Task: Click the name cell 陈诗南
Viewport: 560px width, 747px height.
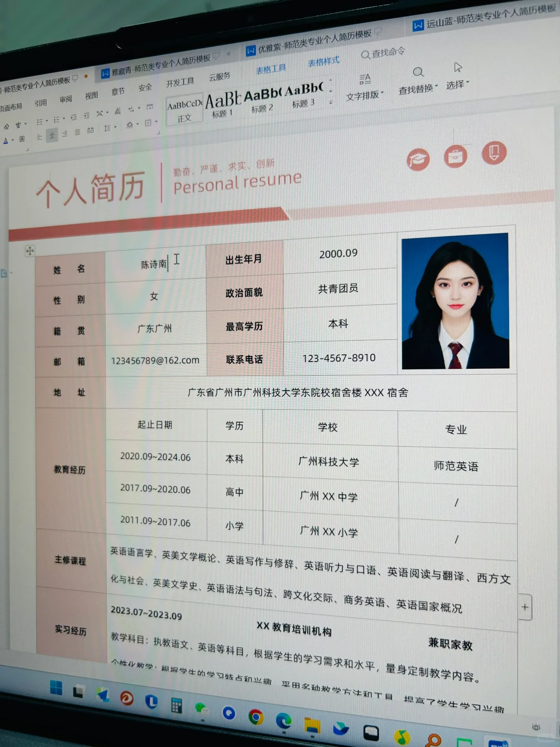Action: [x=155, y=265]
